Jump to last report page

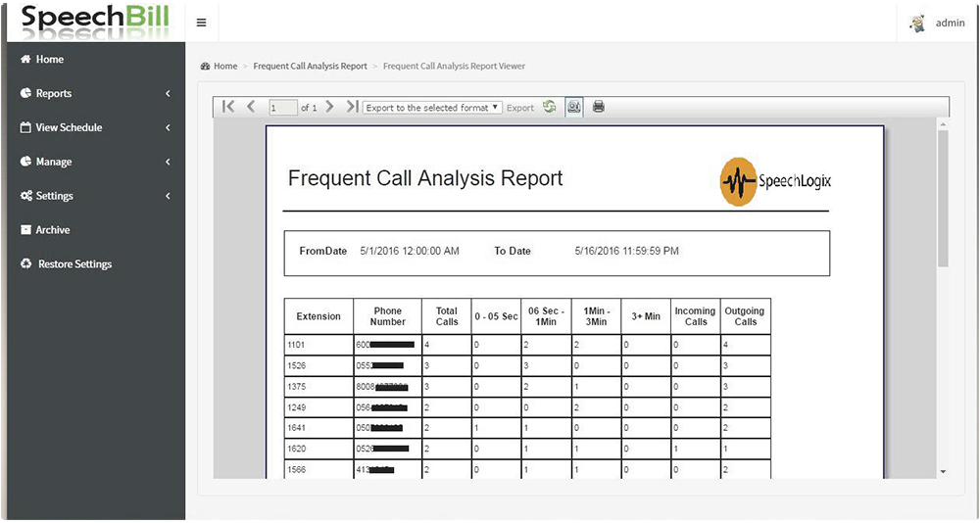point(352,107)
